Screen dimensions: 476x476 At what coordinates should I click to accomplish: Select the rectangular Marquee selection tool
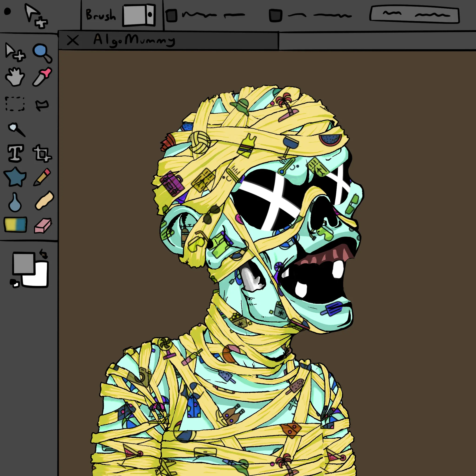point(15,104)
